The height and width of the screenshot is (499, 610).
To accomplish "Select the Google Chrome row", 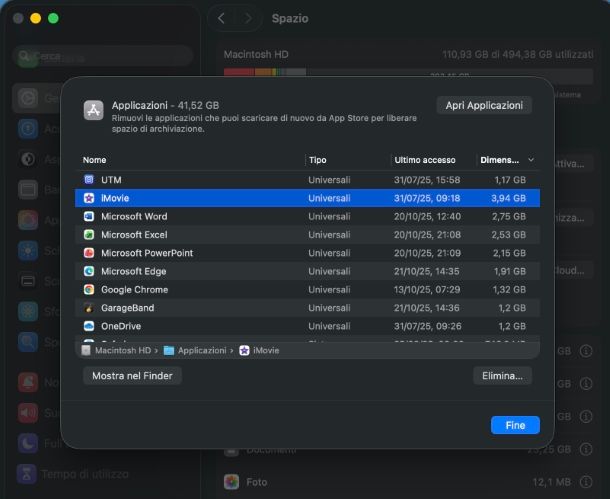I will tap(307, 289).
